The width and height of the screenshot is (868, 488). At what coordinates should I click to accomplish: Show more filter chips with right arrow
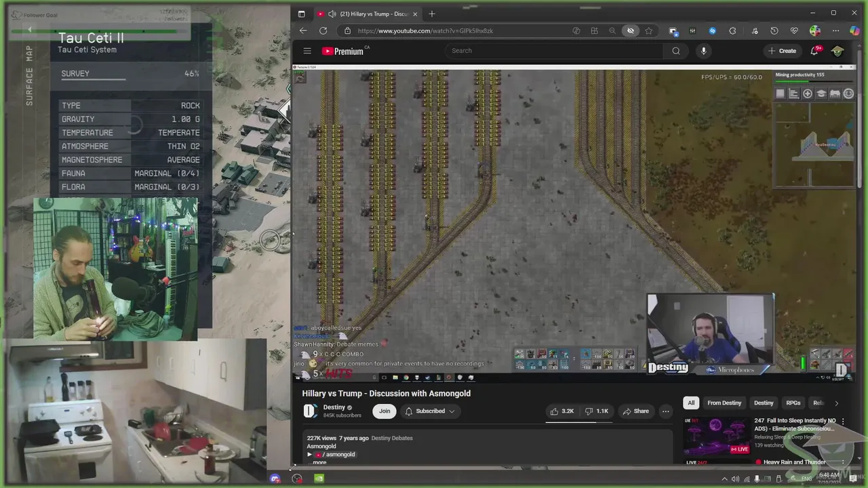836,403
